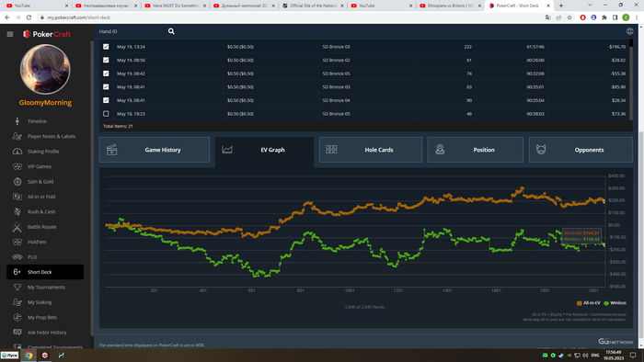Click the Rush & Cash sidebar icon
This screenshot has width=644, height=362.
click(17, 211)
